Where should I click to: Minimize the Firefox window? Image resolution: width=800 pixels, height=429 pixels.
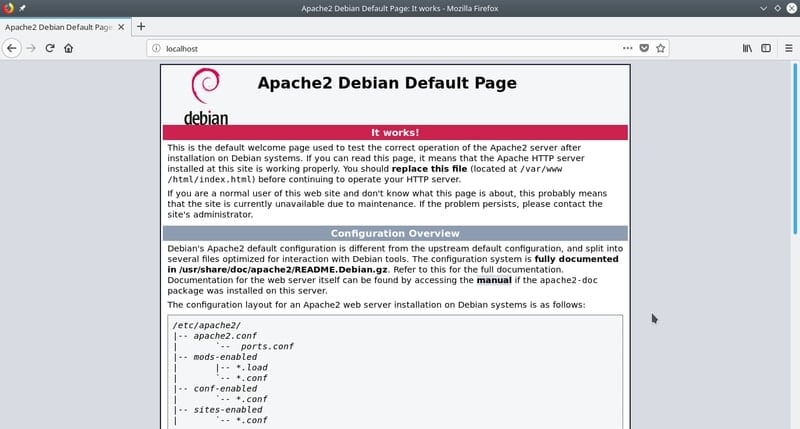(x=763, y=8)
